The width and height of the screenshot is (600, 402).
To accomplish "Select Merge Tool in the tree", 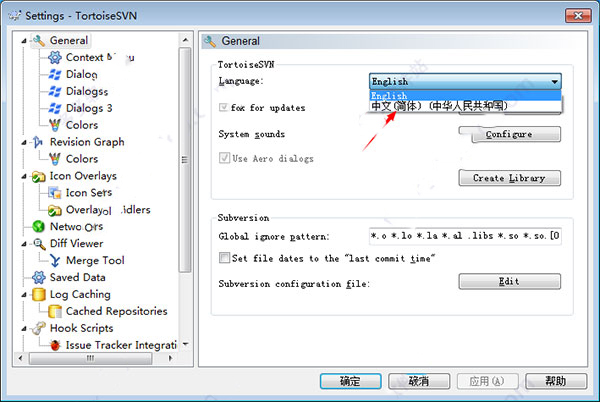I will pos(95,260).
